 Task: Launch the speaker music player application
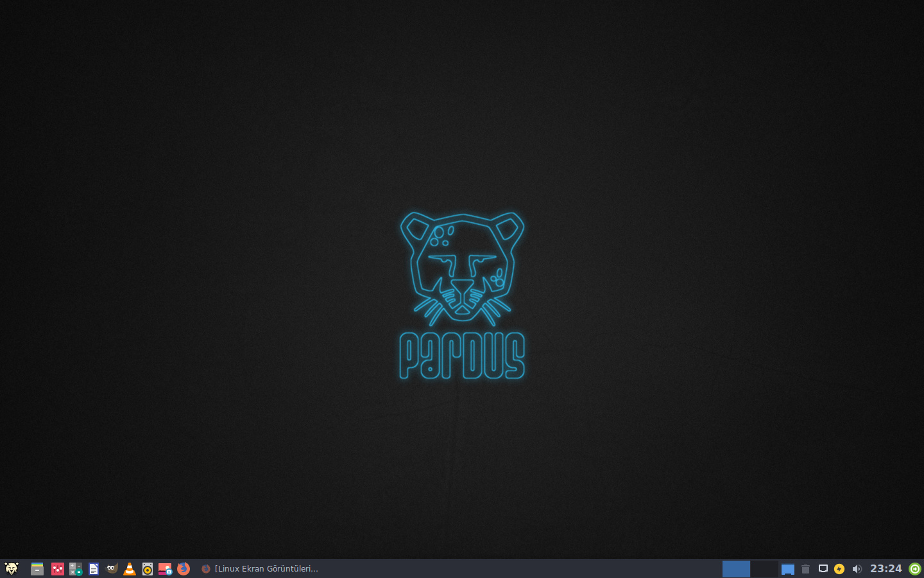(148, 568)
